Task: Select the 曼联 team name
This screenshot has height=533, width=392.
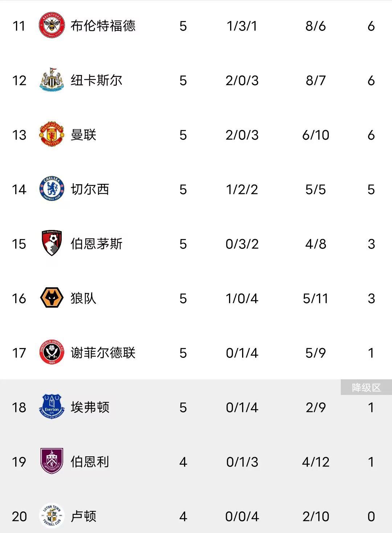Action: pos(83,135)
